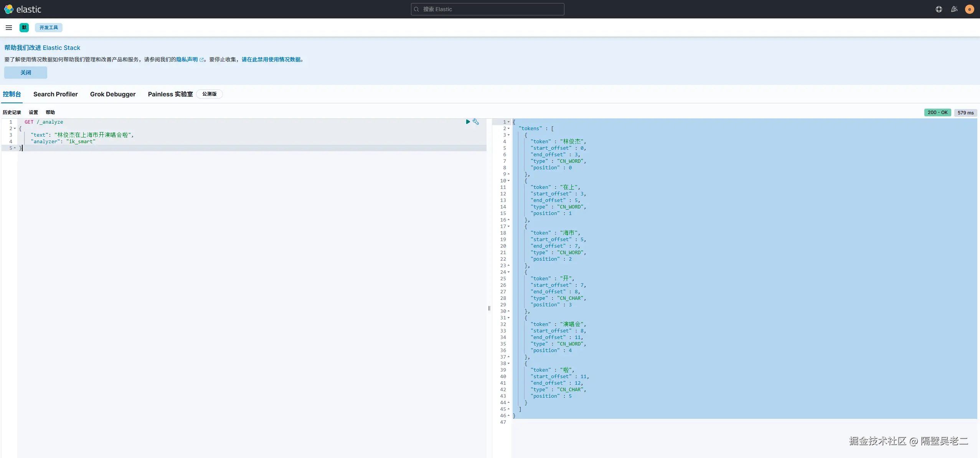Click the 关闭 button in the banner
This screenshot has width=980, height=458.
tap(26, 73)
